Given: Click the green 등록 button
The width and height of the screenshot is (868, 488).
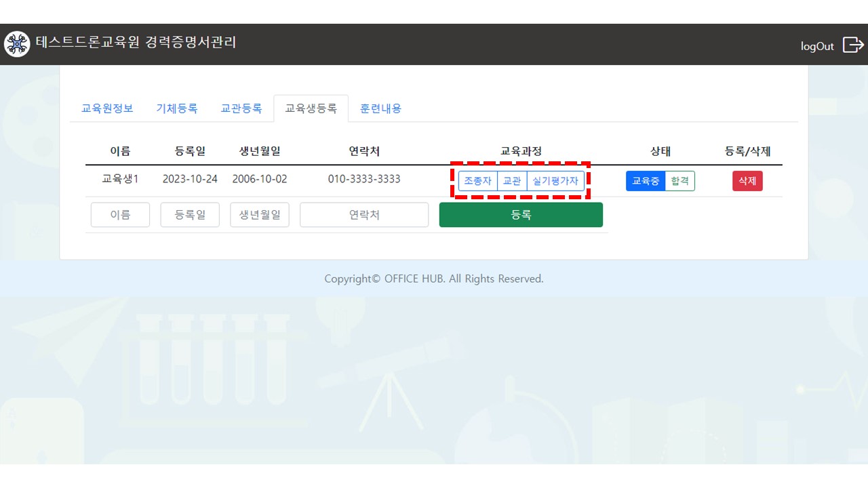Looking at the screenshot, I should (x=521, y=215).
